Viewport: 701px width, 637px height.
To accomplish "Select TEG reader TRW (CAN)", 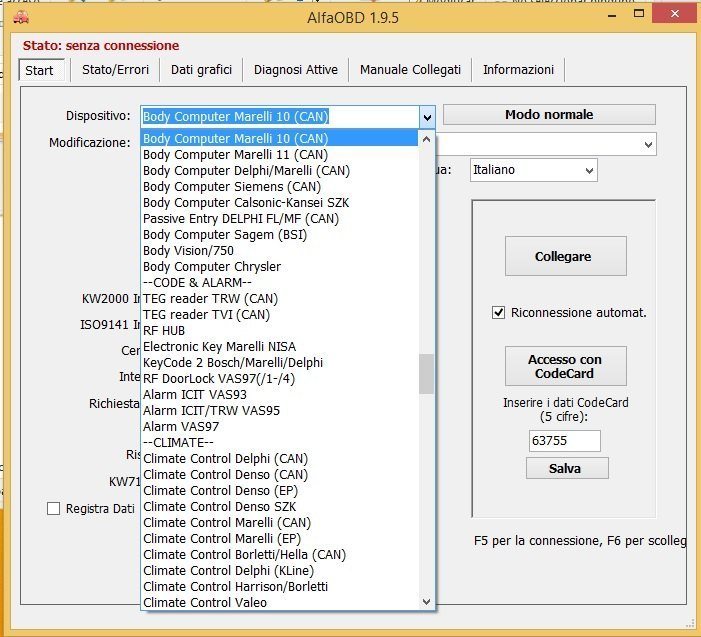I will tap(279, 299).
